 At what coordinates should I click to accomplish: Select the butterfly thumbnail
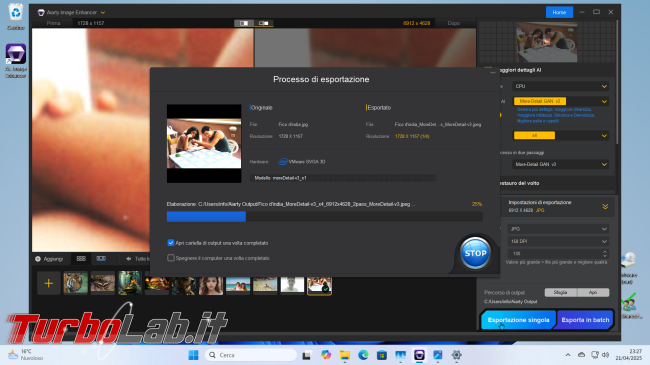(102, 283)
